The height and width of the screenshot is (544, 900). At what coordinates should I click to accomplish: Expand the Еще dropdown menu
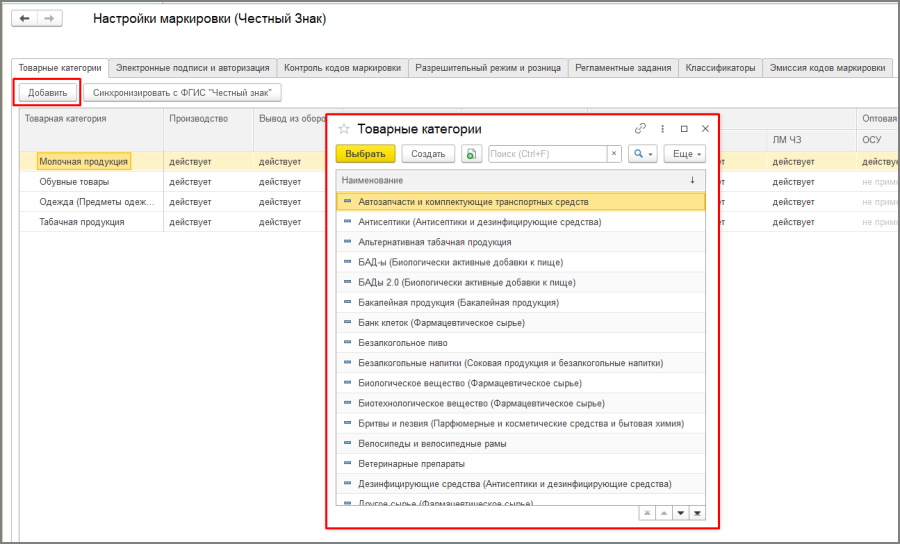[685, 154]
